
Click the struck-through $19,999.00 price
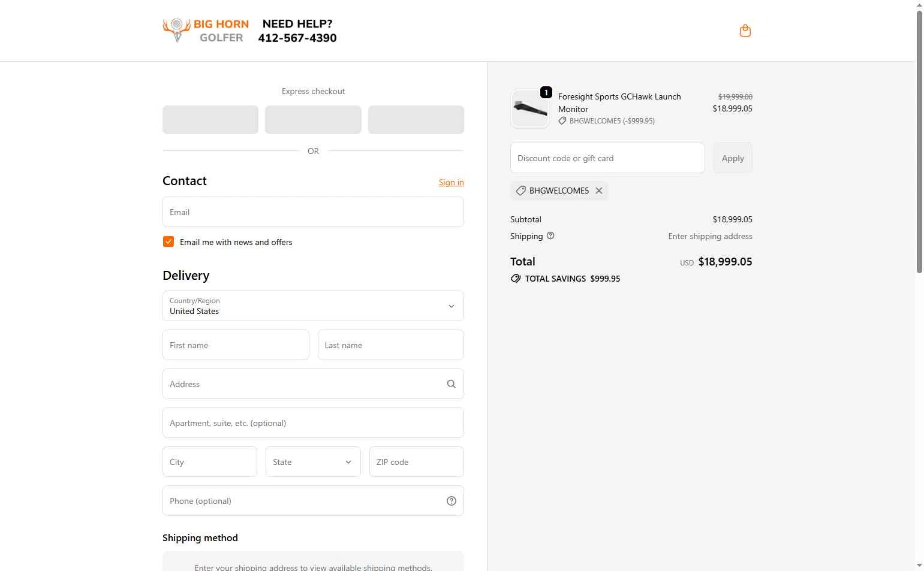(x=735, y=96)
